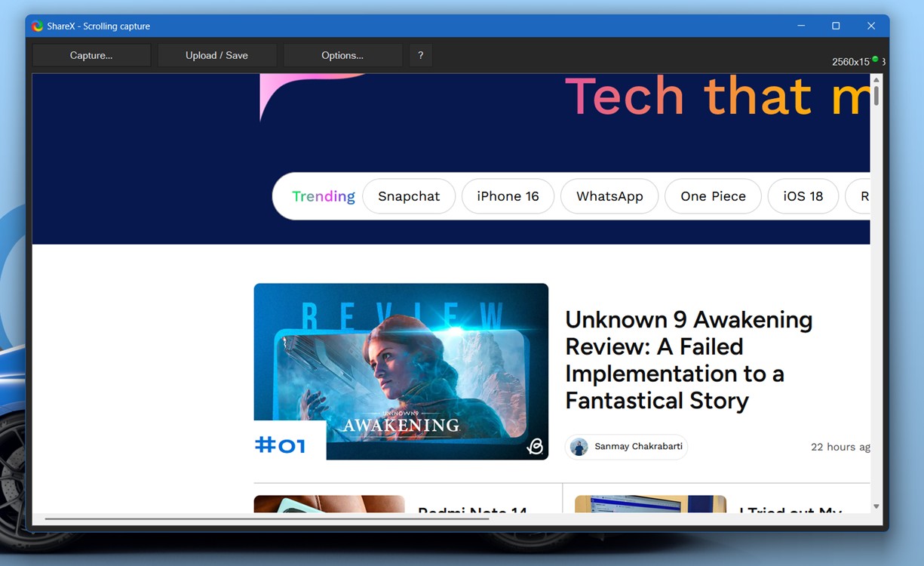Select the Snapchat trending tag
Screen dimensions: 924x566
tap(409, 196)
